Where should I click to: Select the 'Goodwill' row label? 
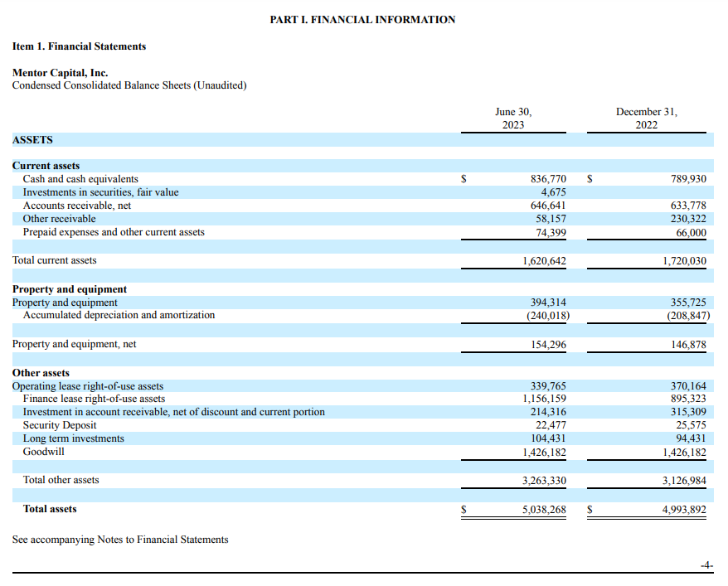pos(44,452)
